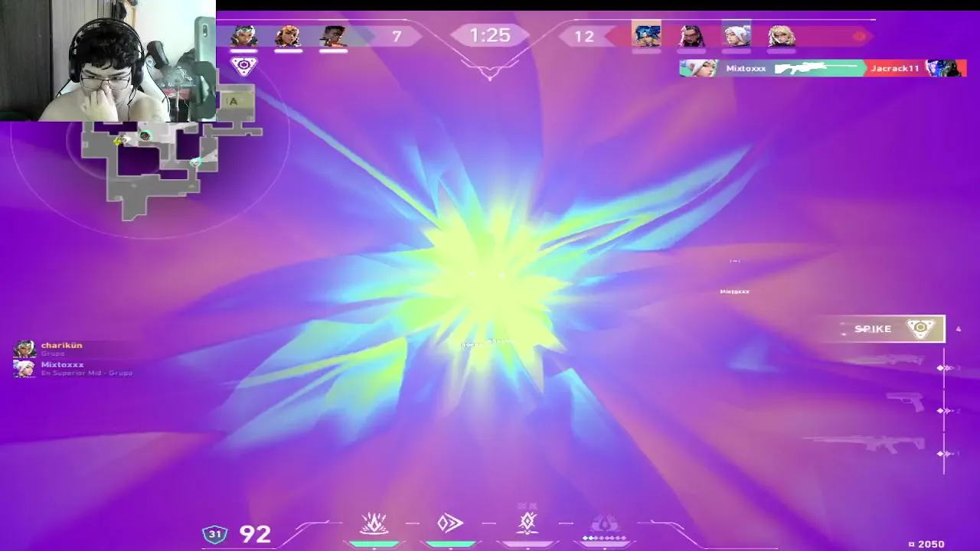Viewport: 980px width, 551px height.
Task: Click the blonde enemy agent portrait
Action: pyautogui.click(x=782, y=35)
